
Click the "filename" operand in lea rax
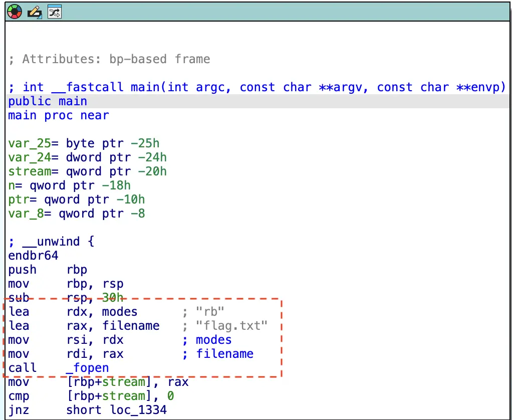pyautogui.click(x=131, y=326)
